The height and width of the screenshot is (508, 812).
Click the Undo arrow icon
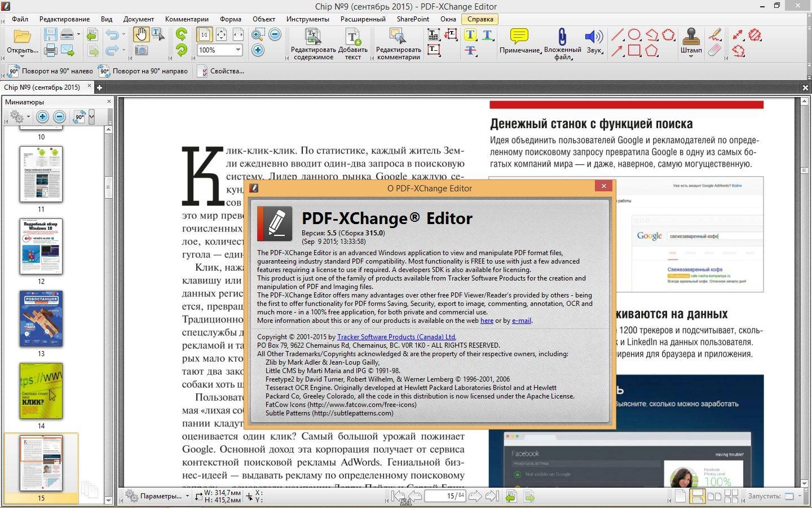112,35
